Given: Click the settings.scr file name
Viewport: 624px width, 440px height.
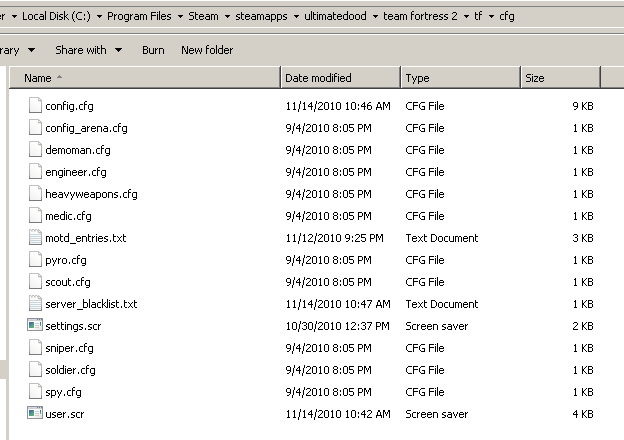Looking at the screenshot, I should click(73, 326).
